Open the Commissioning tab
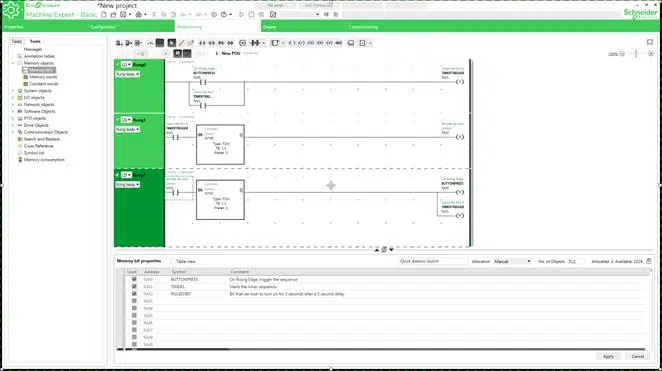 tap(363, 27)
